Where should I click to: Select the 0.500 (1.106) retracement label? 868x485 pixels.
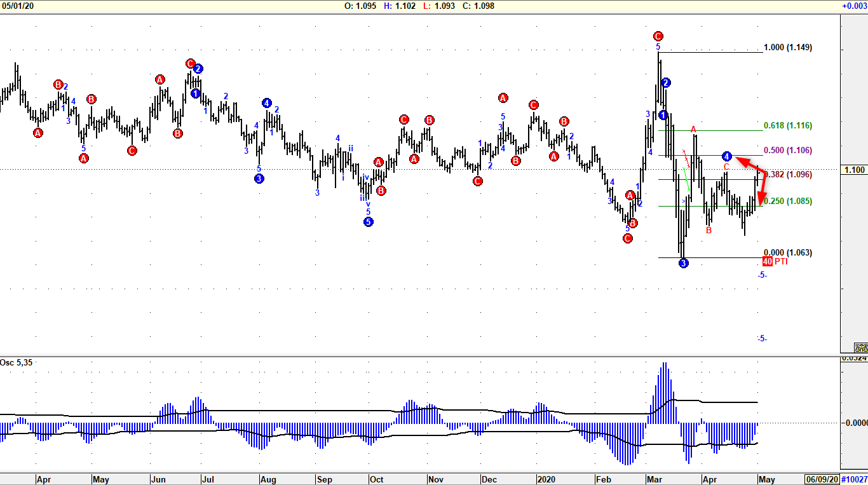[x=787, y=151]
